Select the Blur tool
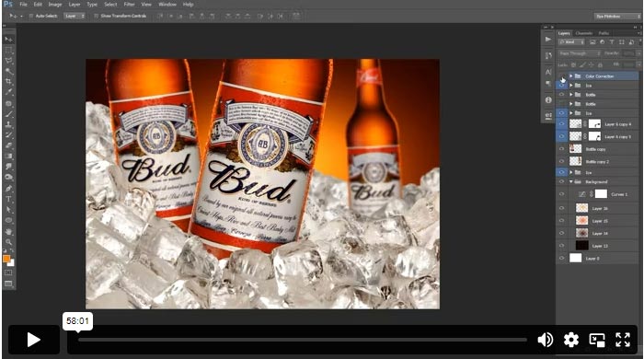The width and height of the screenshot is (644, 359). click(8, 167)
